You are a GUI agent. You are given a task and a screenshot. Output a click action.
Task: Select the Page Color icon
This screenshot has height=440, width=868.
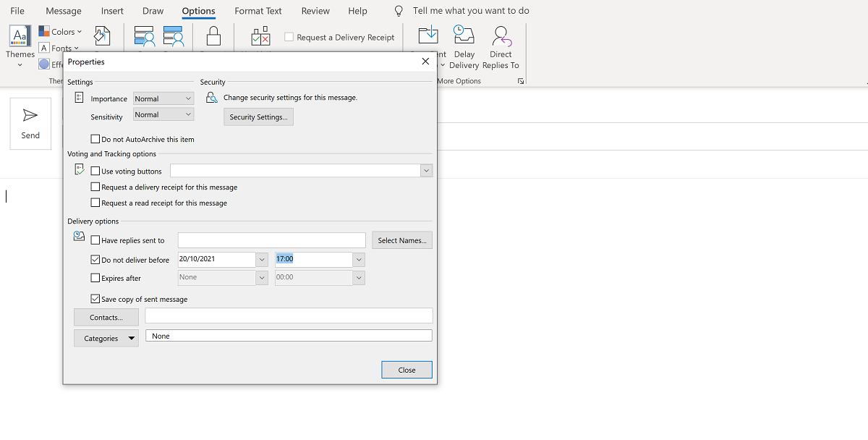point(101,35)
